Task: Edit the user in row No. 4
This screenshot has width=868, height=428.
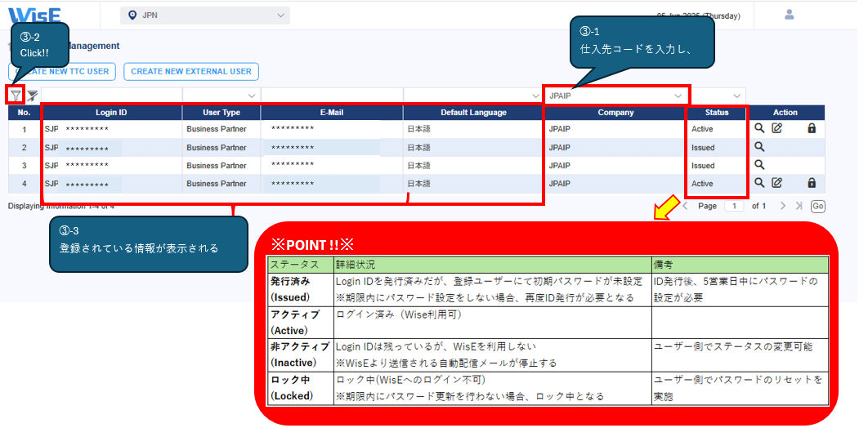Action: [x=776, y=183]
